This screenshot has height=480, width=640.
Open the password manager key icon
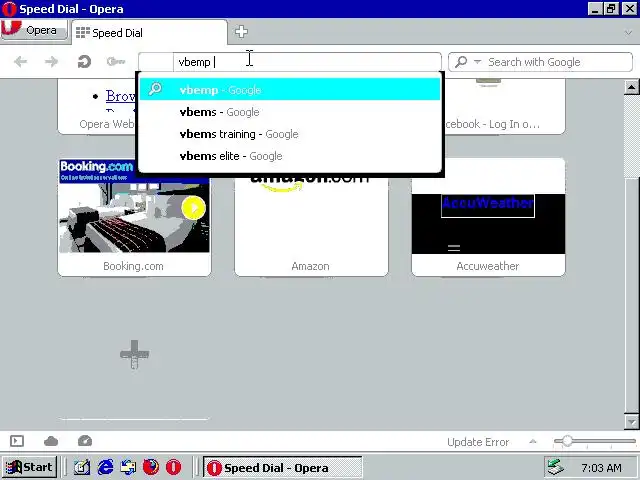(x=116, y=62)
